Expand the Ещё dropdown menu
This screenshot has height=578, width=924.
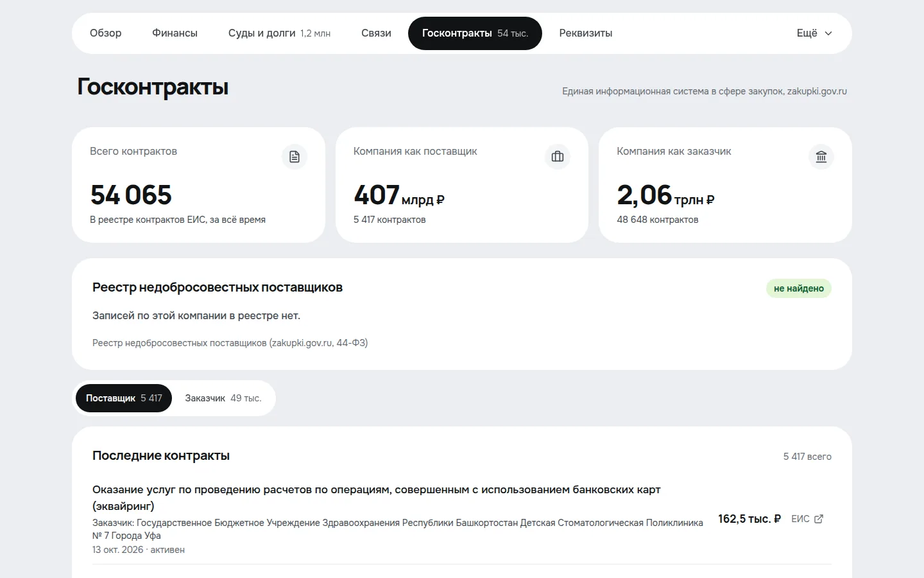coord(814,33)
